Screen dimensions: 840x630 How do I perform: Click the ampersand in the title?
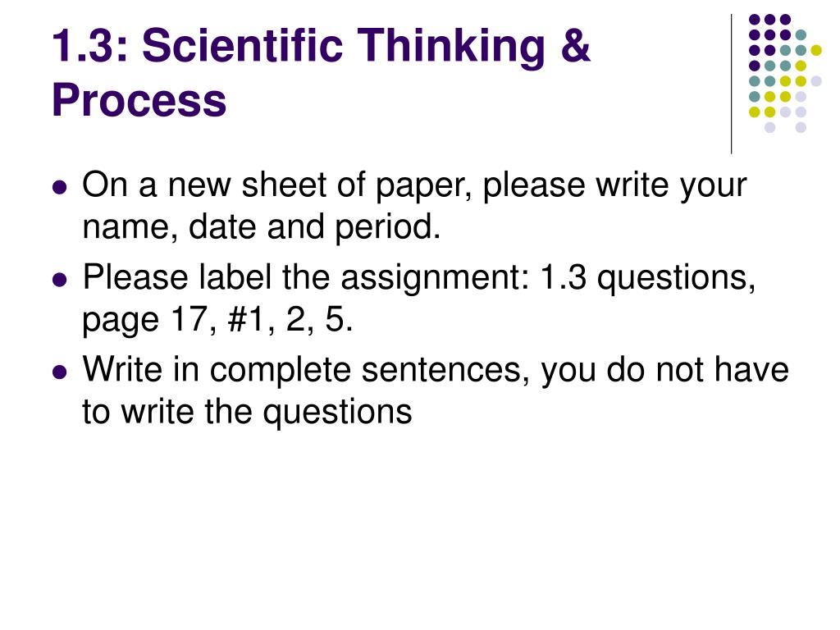575,46
